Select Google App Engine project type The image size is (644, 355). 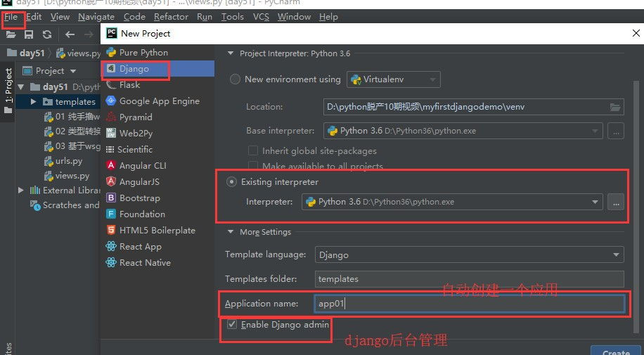(157, 101)
